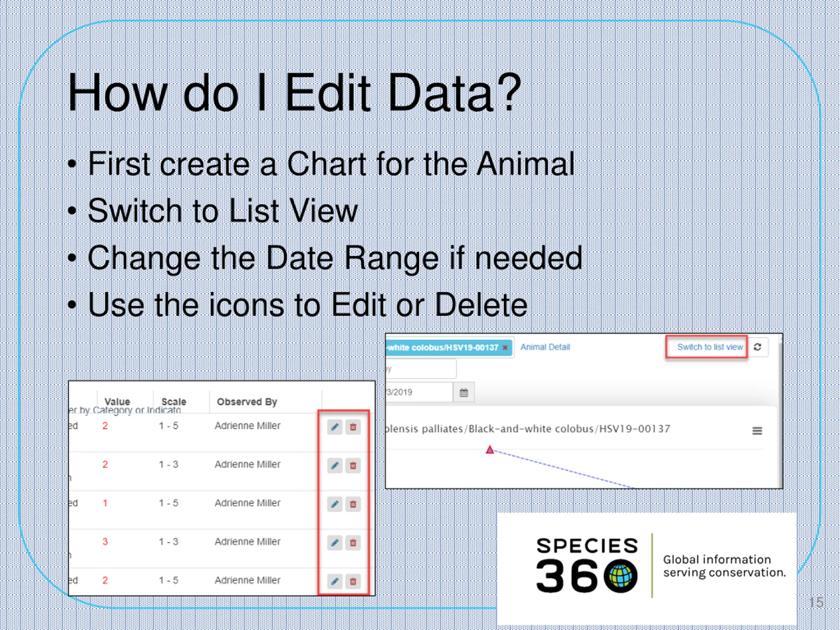This screenshot has width=840, height=630.
Task: Delete the second row with scale 1 - 3
Action: point(353,466)
